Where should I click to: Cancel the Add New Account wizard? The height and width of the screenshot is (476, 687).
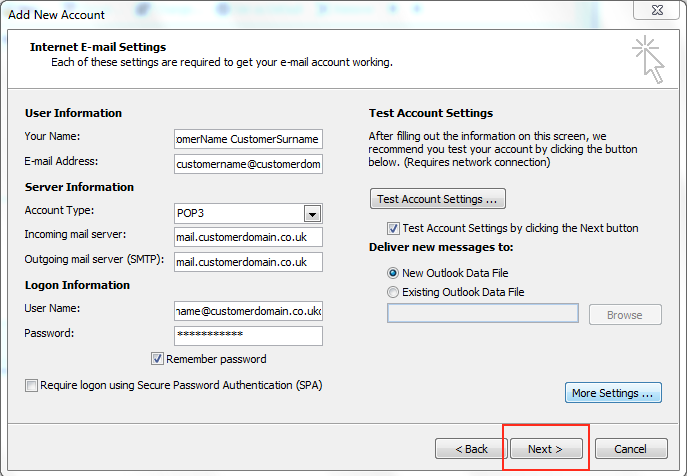coord(630,449)
